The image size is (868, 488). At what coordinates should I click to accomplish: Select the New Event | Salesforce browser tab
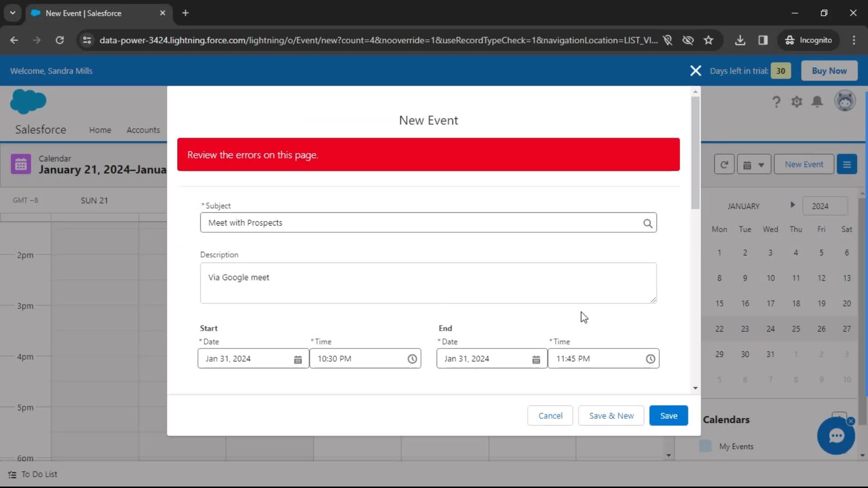tap(99, 13)
